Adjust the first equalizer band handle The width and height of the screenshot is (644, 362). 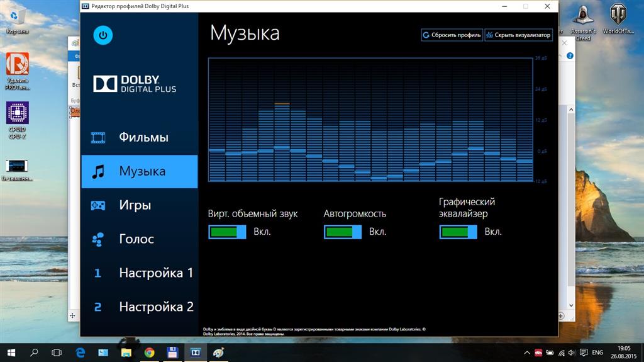click(x=217, y=150)
